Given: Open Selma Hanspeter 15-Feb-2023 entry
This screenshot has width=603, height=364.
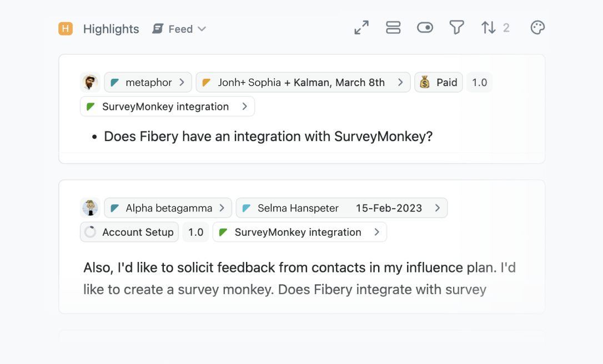Looking at the screenshot, I should tap(341, 208).
